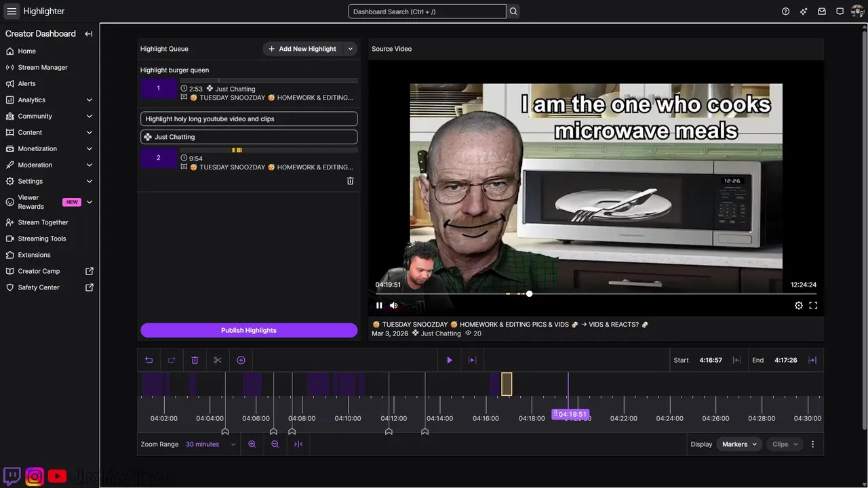
Task: Add a segment with plus circle icon
Action: (x=241, y=360)
